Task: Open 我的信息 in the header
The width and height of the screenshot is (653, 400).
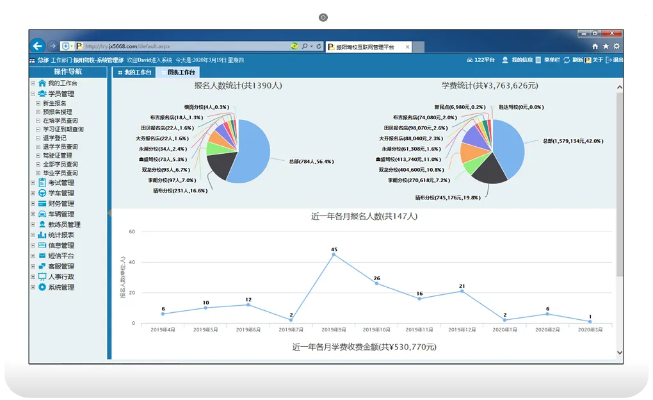Action: click(x=518, y=60)
